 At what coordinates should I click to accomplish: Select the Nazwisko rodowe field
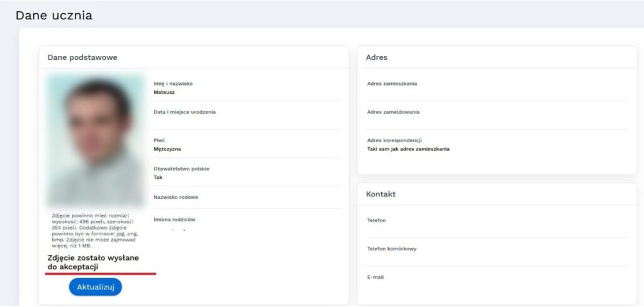pos(247,198)
